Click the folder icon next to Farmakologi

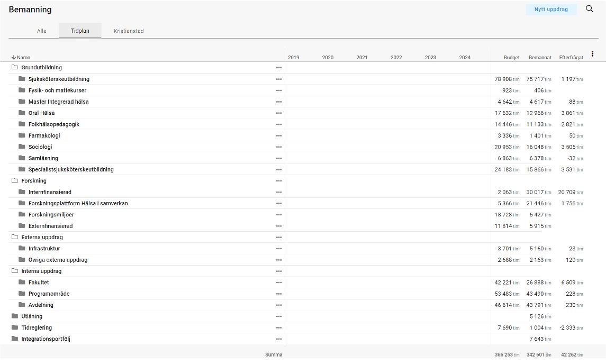point(22,135)
